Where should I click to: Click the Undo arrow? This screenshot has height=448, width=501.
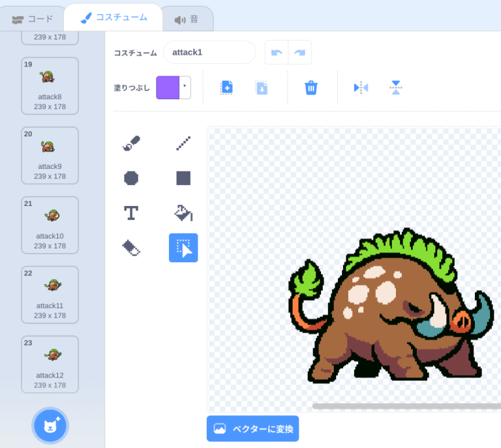[277, 52]
